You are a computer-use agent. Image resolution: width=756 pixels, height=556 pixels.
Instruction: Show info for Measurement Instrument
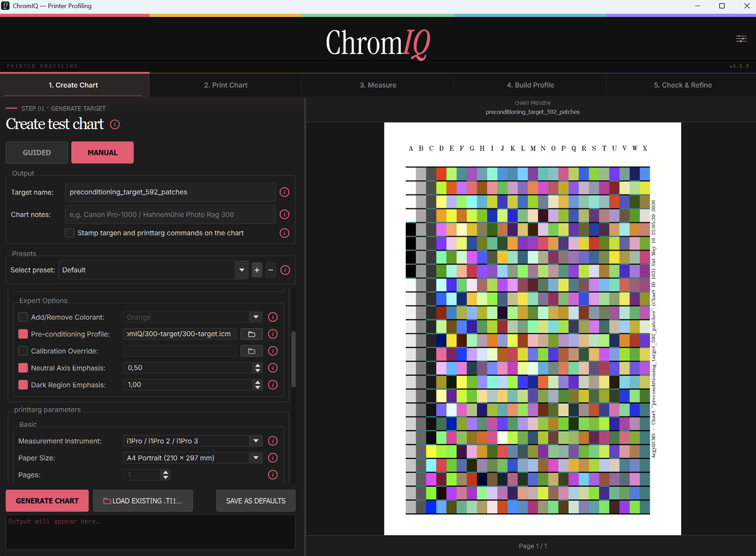[x=273, y=441]
